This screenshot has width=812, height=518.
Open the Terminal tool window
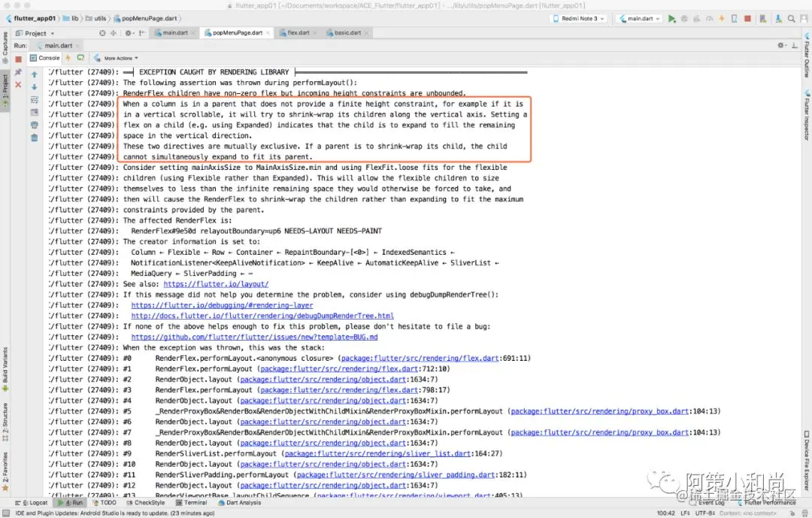pos(192,502)
